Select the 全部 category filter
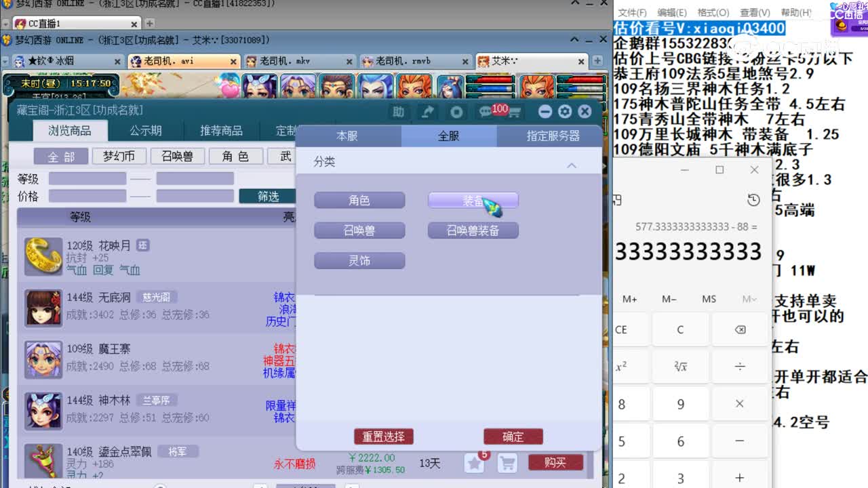Viewport: 868px width, 488px height. click(61, 157)
